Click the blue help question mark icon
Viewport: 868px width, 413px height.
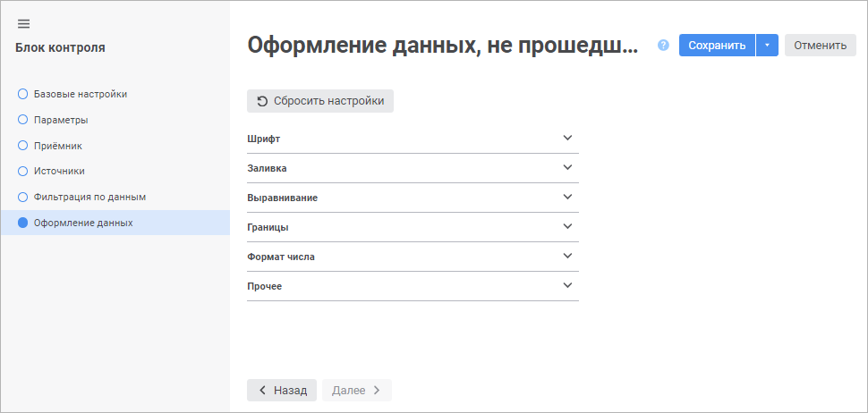click(663, 46)
